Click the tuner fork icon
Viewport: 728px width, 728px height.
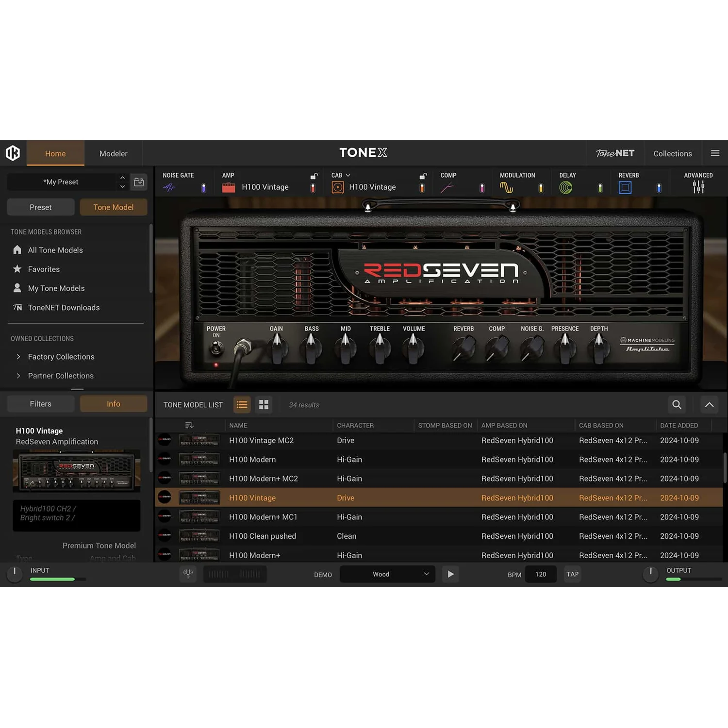click(x=188, y=574)
